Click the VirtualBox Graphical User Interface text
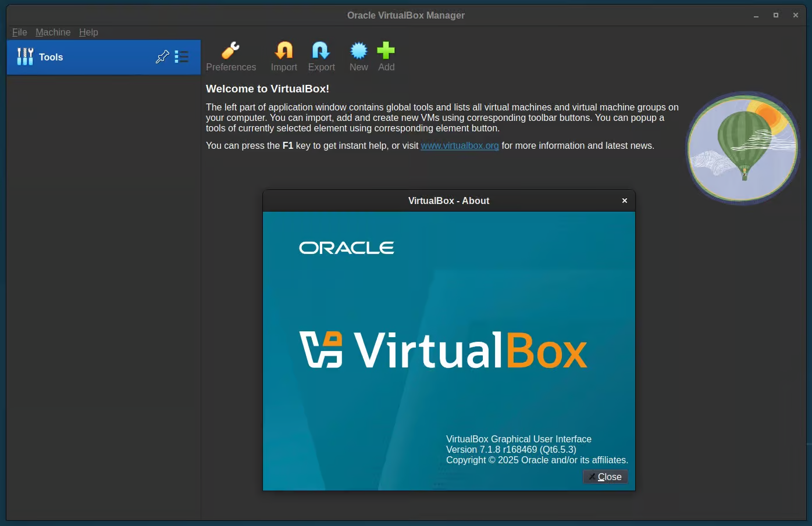The image size is (812, 526). [519, 439]
